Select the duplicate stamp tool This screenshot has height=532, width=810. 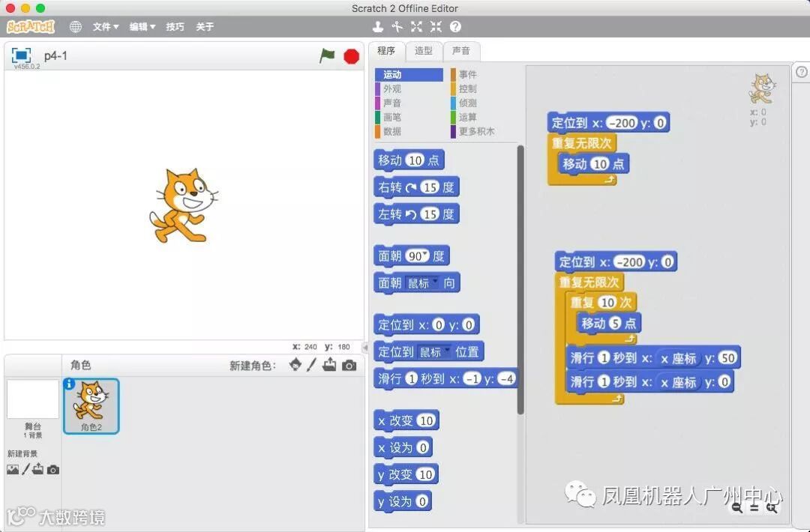click(378, 27)
